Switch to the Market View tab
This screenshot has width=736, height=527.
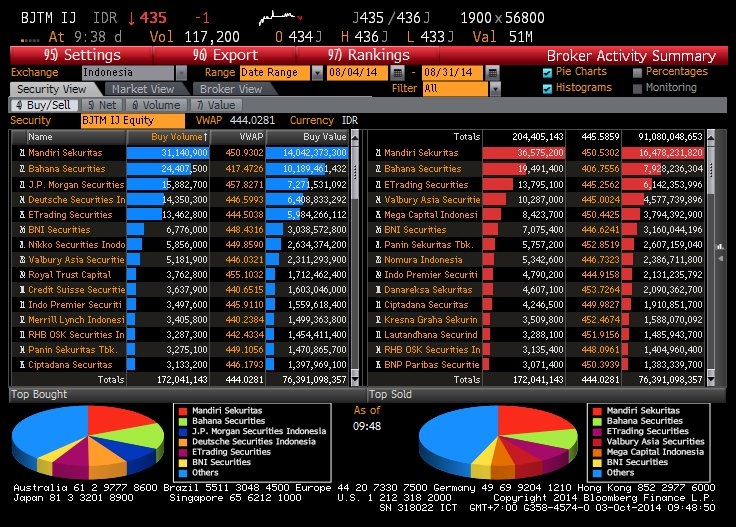pos(144,89)
